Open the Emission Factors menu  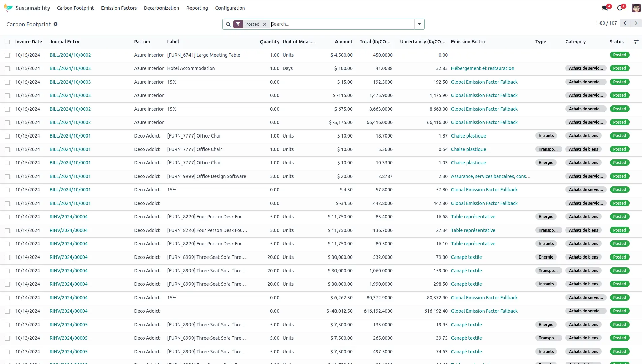[x=119, y=8]
